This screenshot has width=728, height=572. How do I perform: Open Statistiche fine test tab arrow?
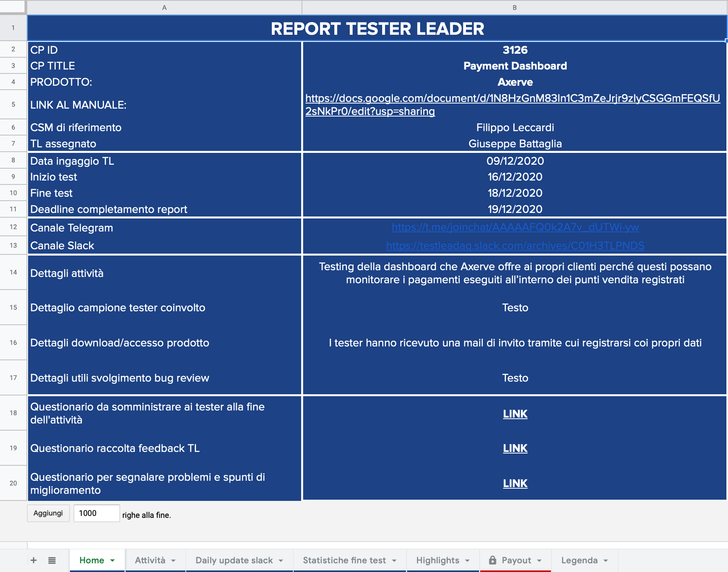click(x=394, y=561)
